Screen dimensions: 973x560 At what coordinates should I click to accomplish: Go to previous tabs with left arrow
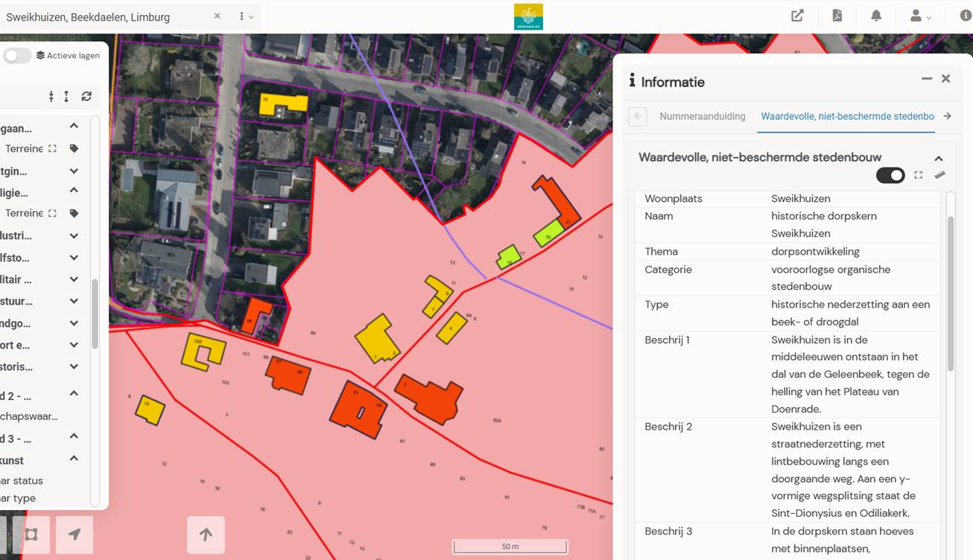[x=638, y=116]
